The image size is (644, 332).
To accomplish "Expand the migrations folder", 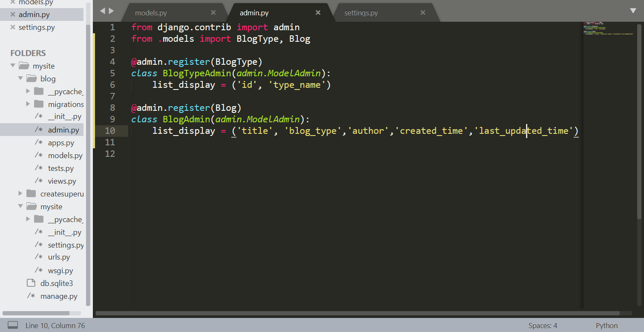I will coord(28,104).
